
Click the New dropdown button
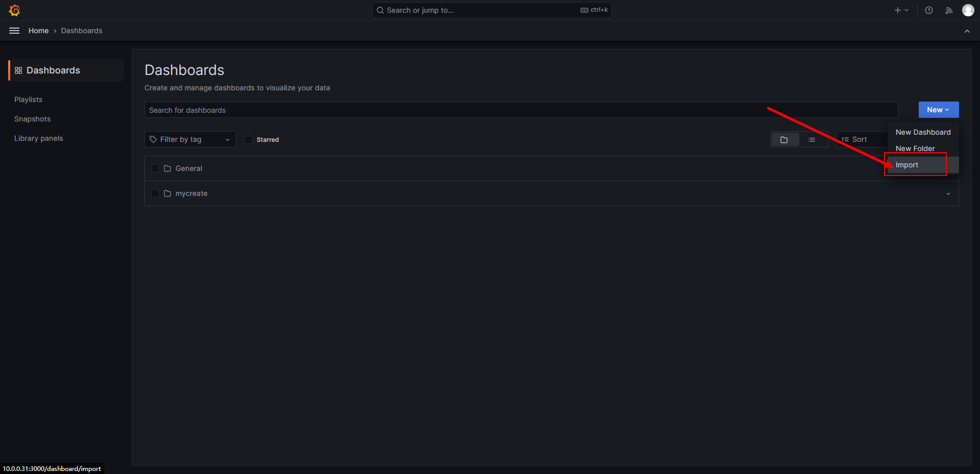coord(939,110)
